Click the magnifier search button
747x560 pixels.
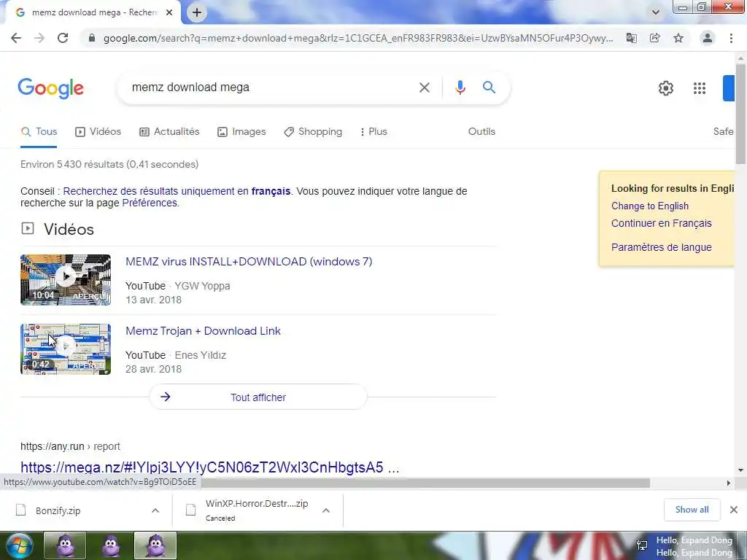point(489,87)
